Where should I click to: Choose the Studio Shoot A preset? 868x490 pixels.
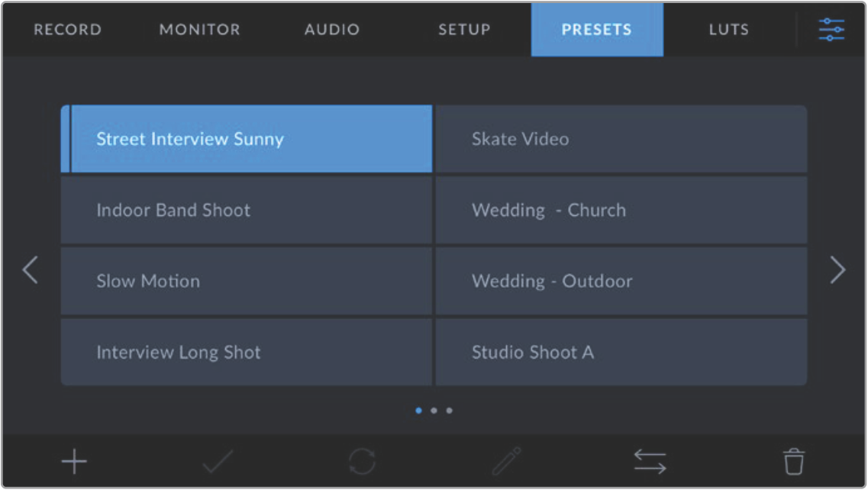(621, 353)
